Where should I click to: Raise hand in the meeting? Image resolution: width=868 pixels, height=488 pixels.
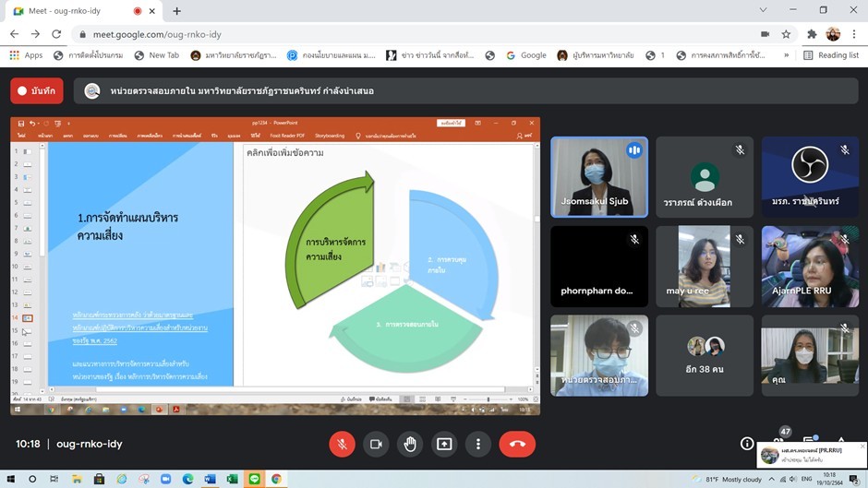point(410,444)
